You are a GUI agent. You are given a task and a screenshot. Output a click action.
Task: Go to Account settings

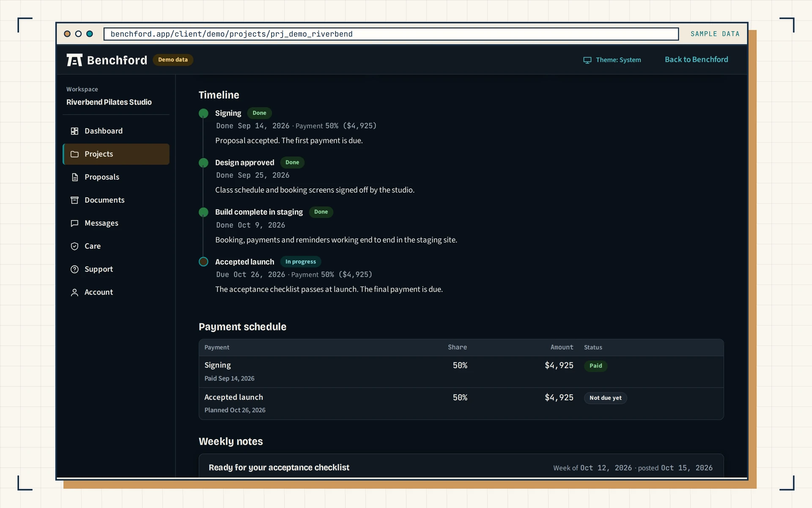coord(116,293)
